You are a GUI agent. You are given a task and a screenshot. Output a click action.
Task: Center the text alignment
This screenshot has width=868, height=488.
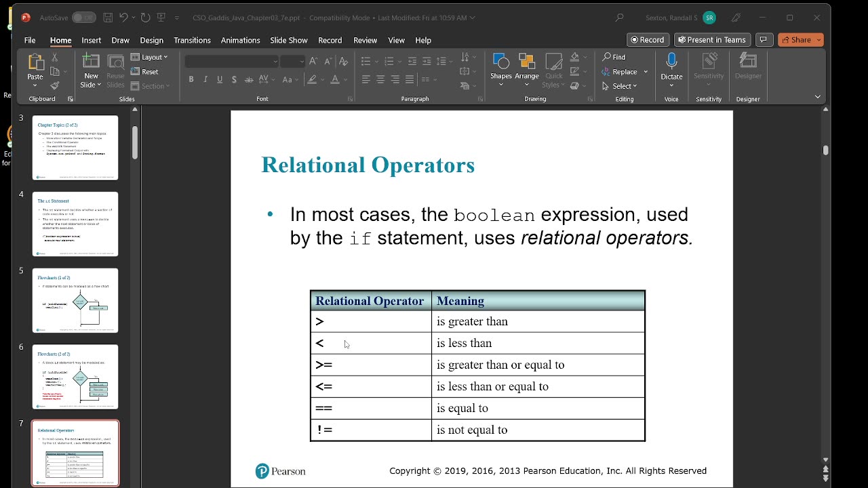click(380, 79)
